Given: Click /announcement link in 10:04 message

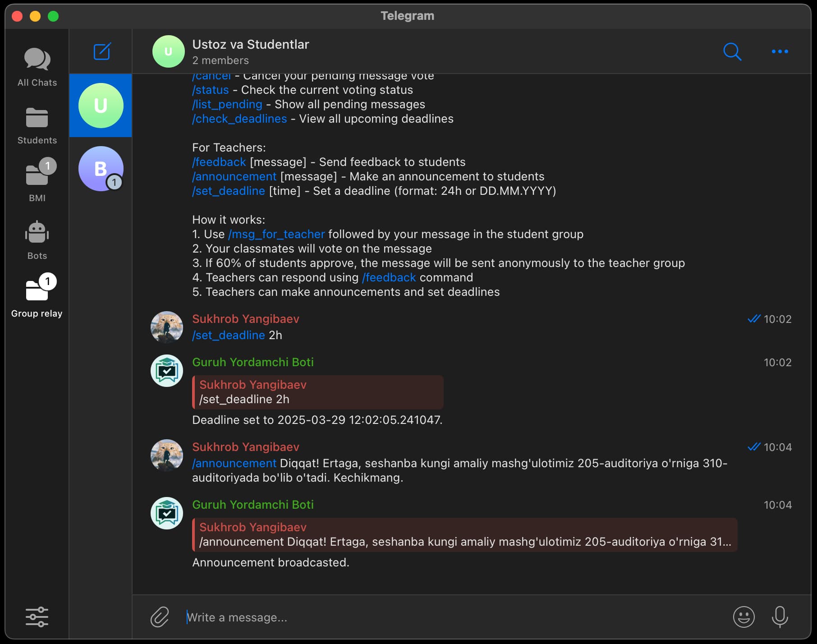Looking at the screenshot, I should 234,463.
